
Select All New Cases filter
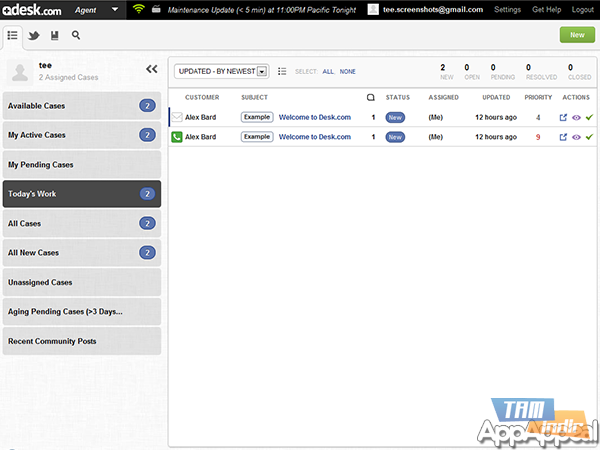[82, 253]
